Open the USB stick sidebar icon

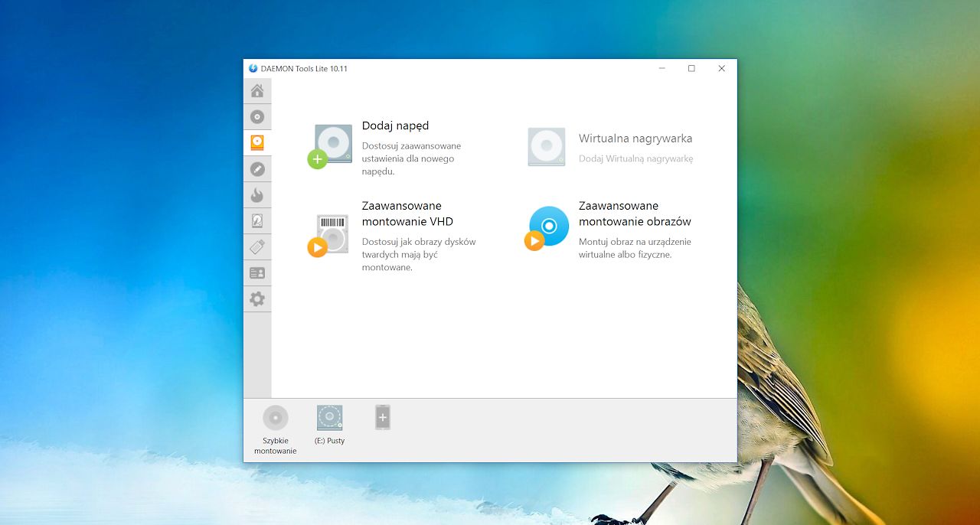pos(257,247)
